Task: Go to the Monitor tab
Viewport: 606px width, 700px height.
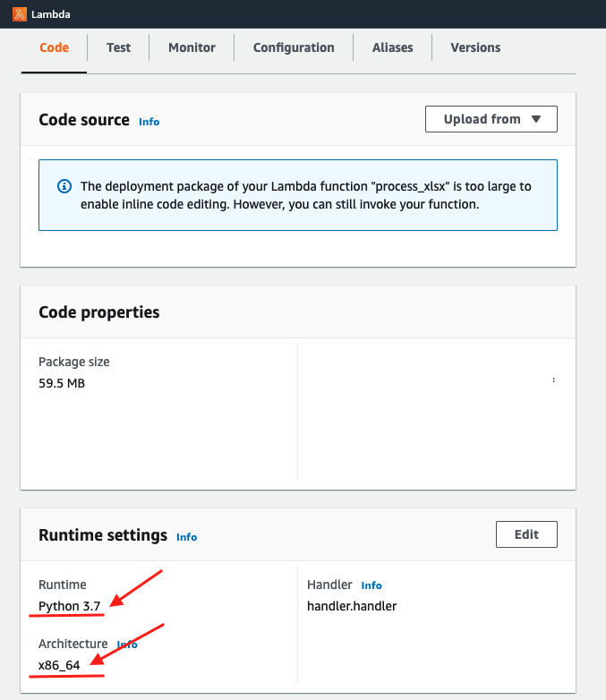Action: [x=192, y=47]
